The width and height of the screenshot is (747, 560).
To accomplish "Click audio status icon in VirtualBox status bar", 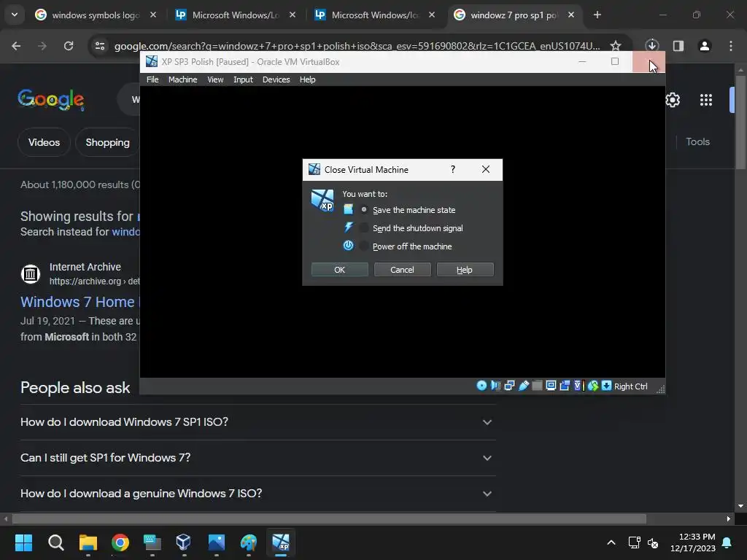I will tap(496, 386).
